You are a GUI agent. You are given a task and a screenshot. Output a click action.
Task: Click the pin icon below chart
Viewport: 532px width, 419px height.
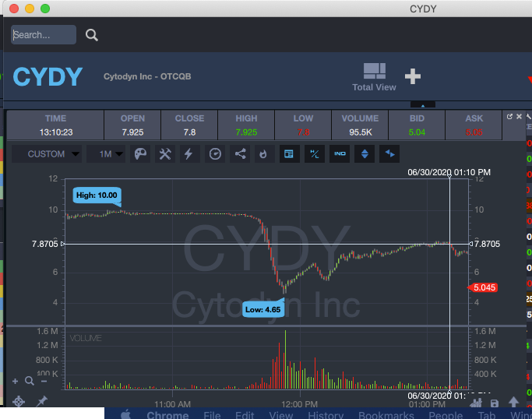click(42, 401)
